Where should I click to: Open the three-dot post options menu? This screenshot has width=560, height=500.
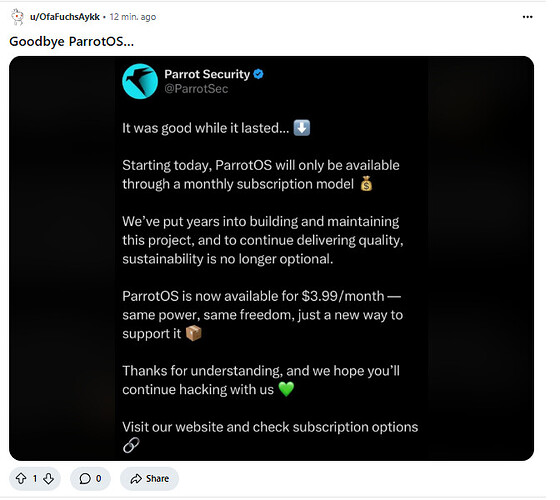(527, 17)
